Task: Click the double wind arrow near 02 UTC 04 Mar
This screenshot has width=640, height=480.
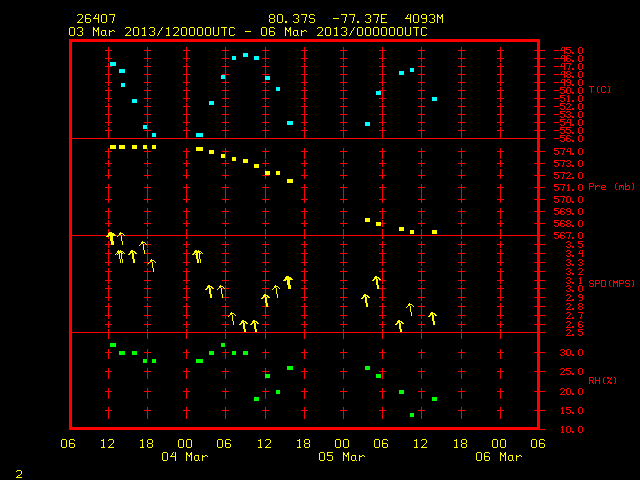Action: tap(198, 256)
